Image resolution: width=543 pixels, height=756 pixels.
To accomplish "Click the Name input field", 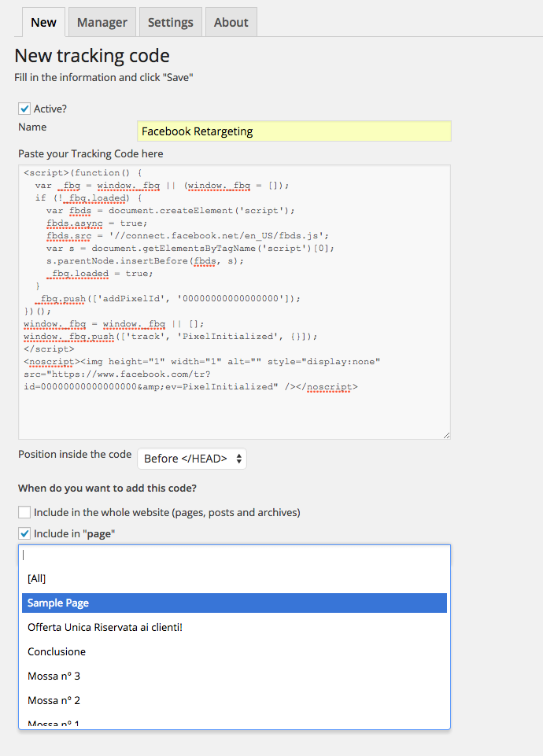I will (x=294, y=131).
